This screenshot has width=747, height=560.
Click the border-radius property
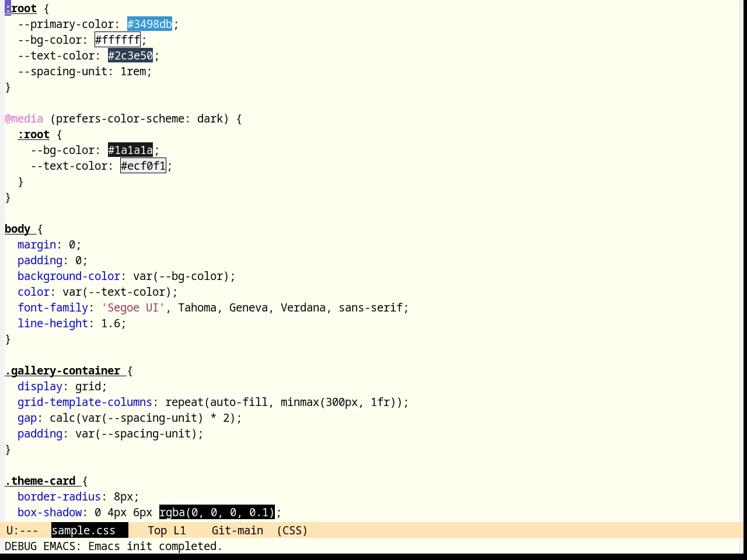point(59,496)
